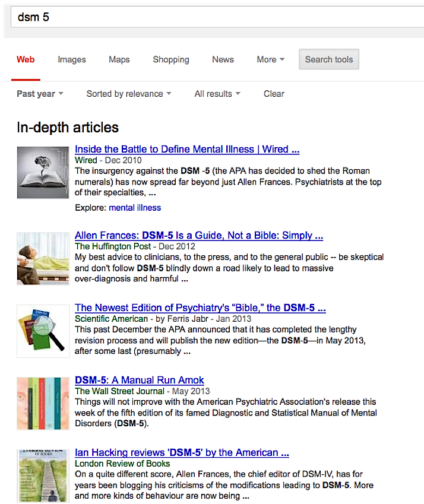
Task: Open the News tab
Action: pos(223,59)
